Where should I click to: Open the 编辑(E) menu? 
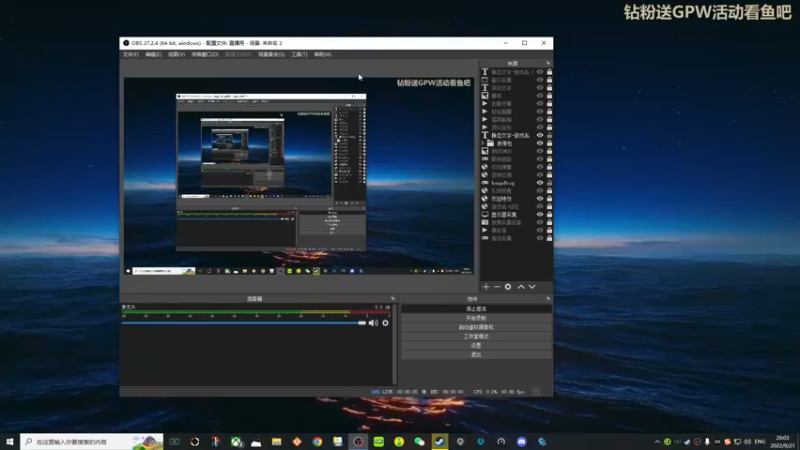153,55
